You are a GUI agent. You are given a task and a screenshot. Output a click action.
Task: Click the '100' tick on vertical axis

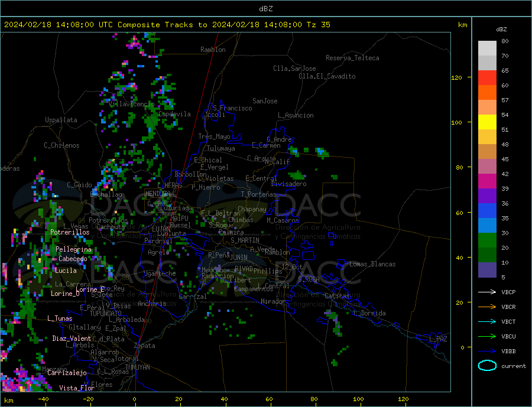pyautogui.click(x=456, y=122)
